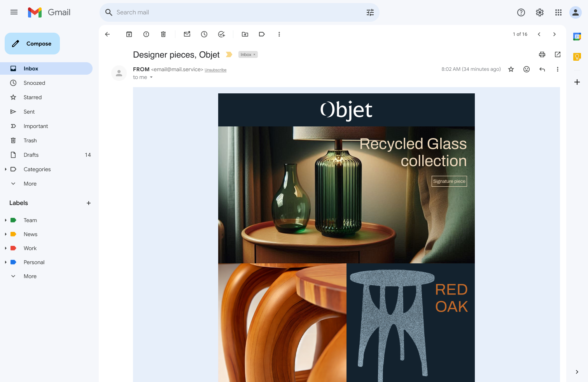Expand recipient details next to 'to me'
Image resolution: width=588 pixels, height=382 pixels.
pos(151,77)
